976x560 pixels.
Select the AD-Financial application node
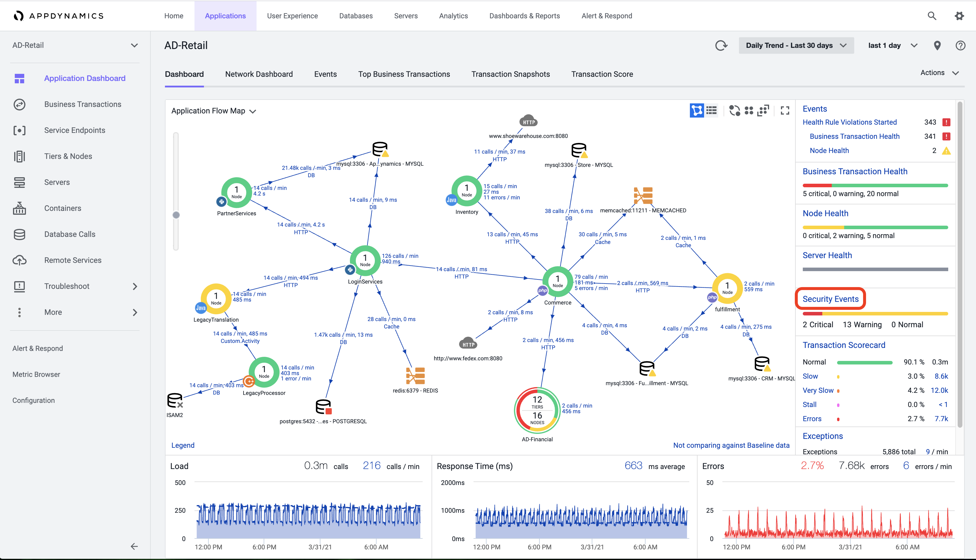point(537,410)
